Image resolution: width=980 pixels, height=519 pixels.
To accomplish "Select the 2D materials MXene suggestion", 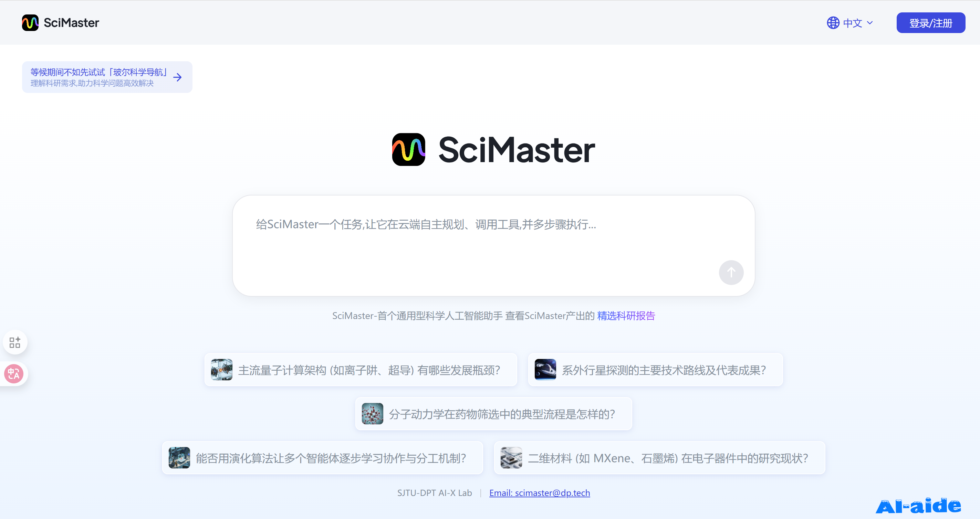I will point(668,458).
